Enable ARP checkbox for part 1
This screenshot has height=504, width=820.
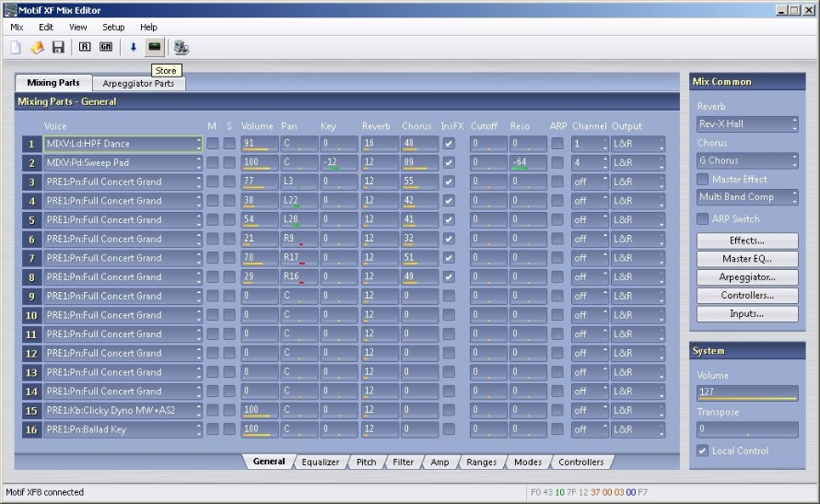(x=557, y=143)
